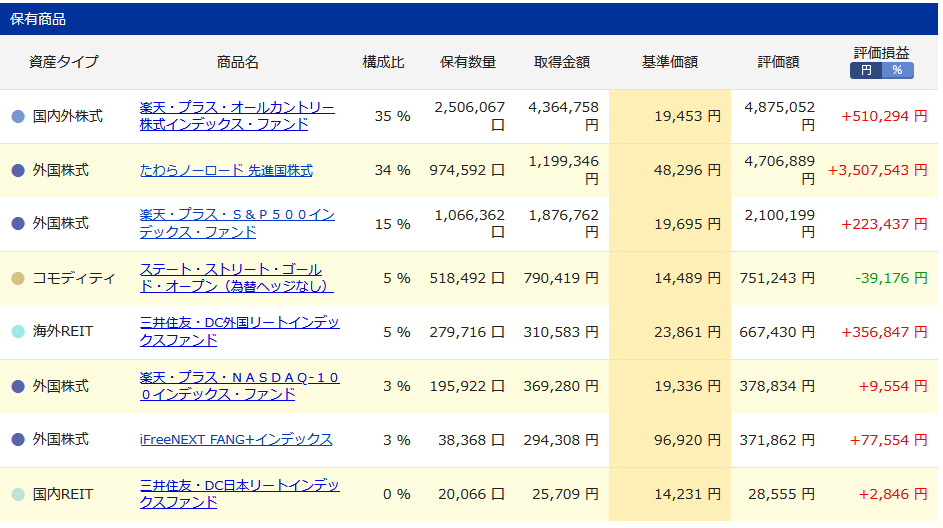Click the 518,492 口 quantity cell
The image size is (943, 528).
[x=467, y=278]
